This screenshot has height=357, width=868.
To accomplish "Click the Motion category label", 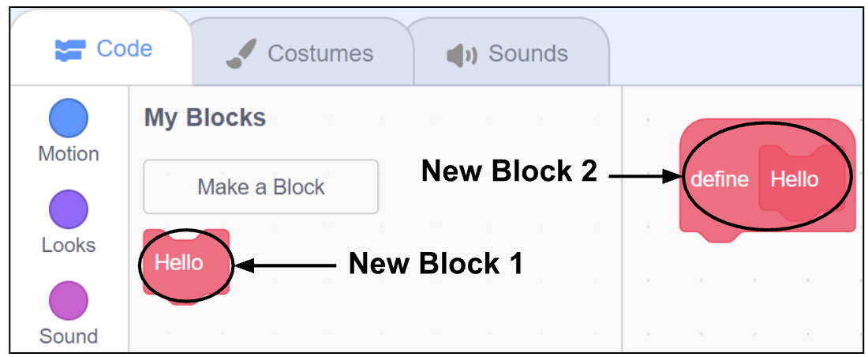I will [x=69, y=154].
